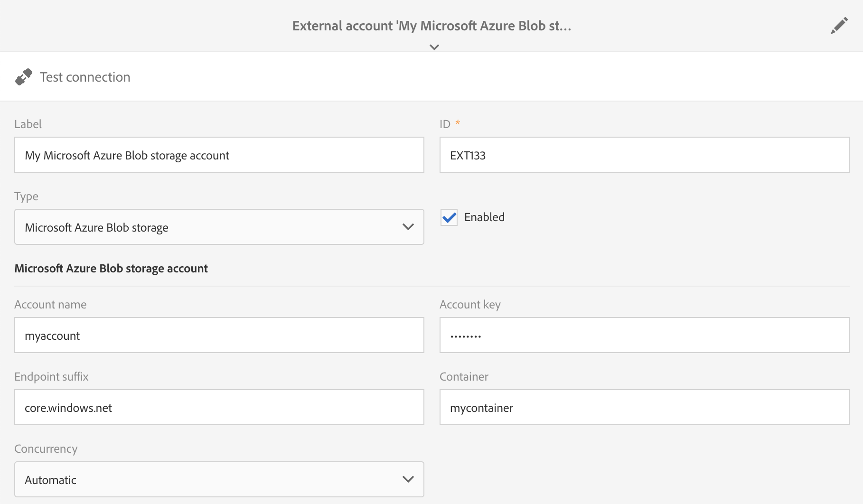
Task: Open the Type dropdown showing Azure Blob storage
Action: tap(209, 227)
